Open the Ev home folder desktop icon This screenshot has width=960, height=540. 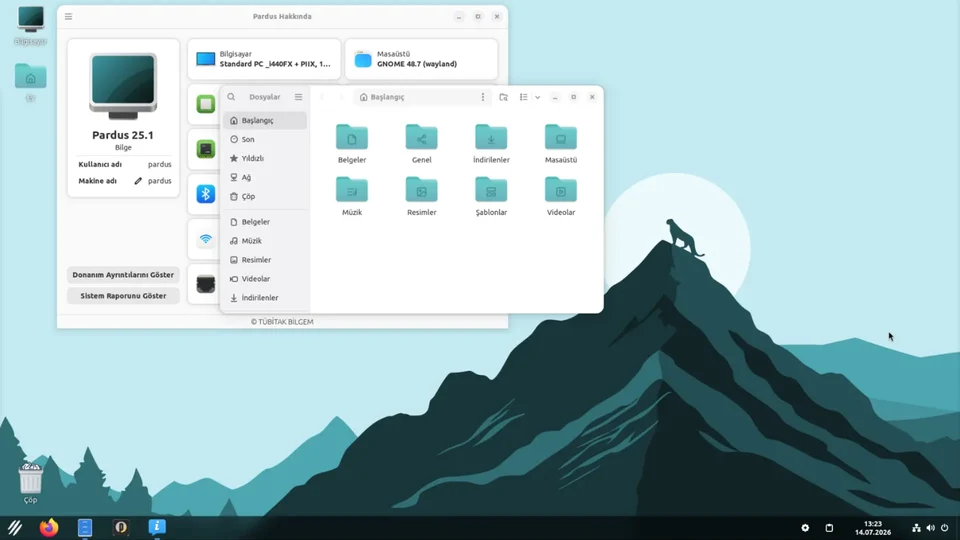click(x=31, y=81)
